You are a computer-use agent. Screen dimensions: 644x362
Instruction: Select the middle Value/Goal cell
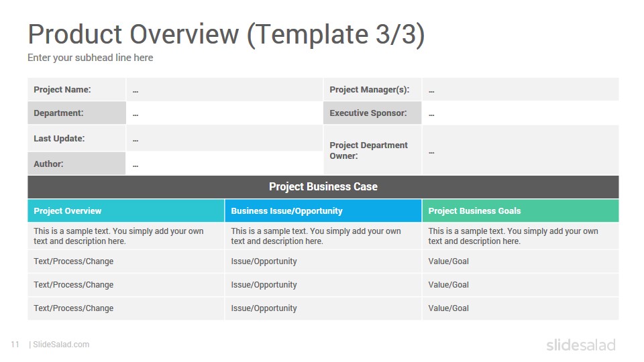[521, 285]
